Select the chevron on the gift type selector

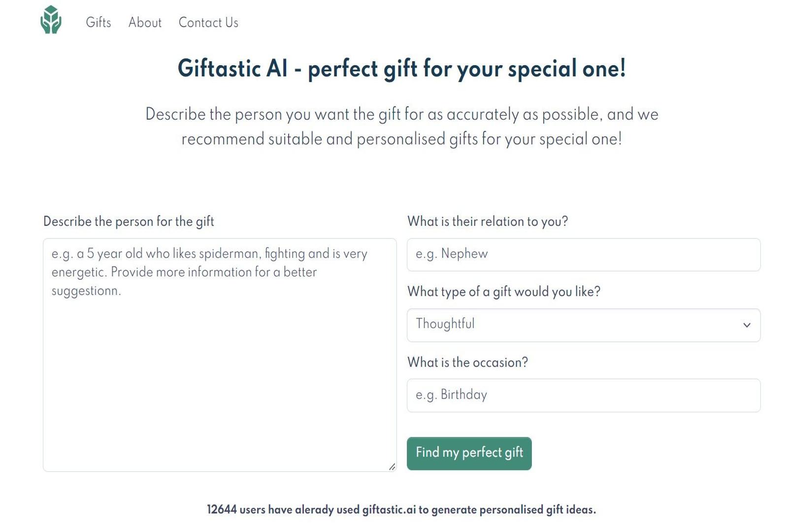(x=747, y=325)
